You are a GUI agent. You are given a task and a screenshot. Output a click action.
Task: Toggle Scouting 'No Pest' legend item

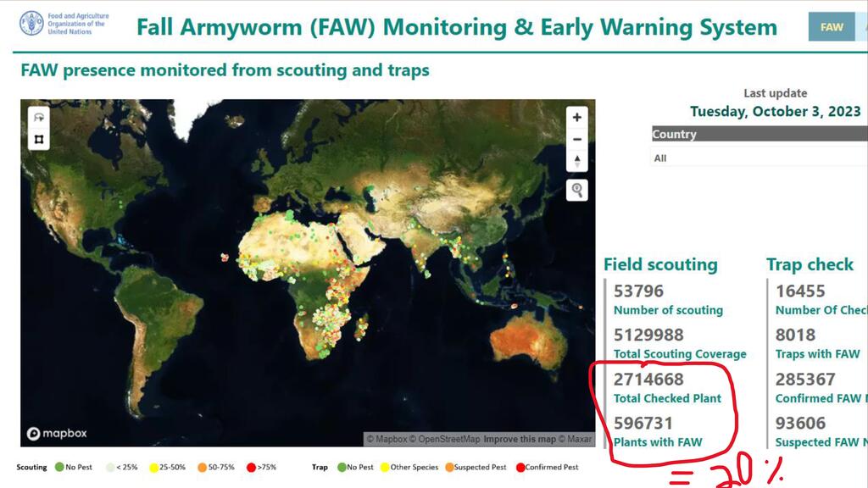tap(59, 467)
